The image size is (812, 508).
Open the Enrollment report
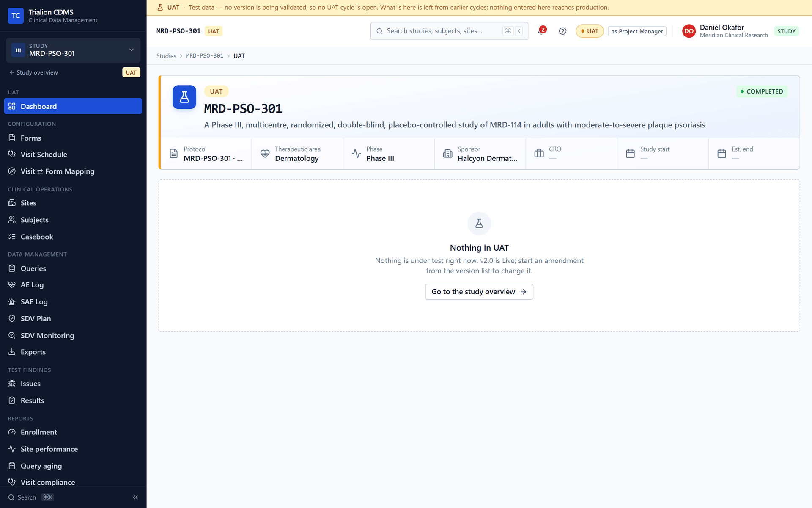pos(73,432)
